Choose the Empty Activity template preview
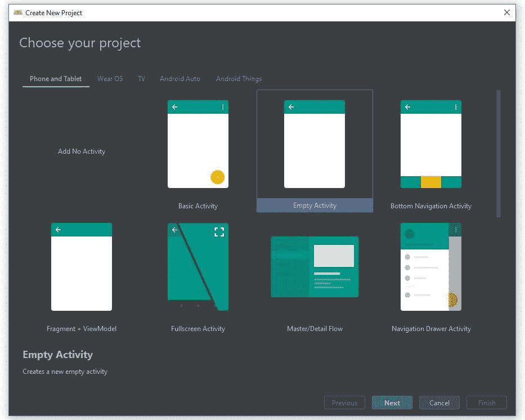This screenshot has height=420, width=525. pos(314,144)
